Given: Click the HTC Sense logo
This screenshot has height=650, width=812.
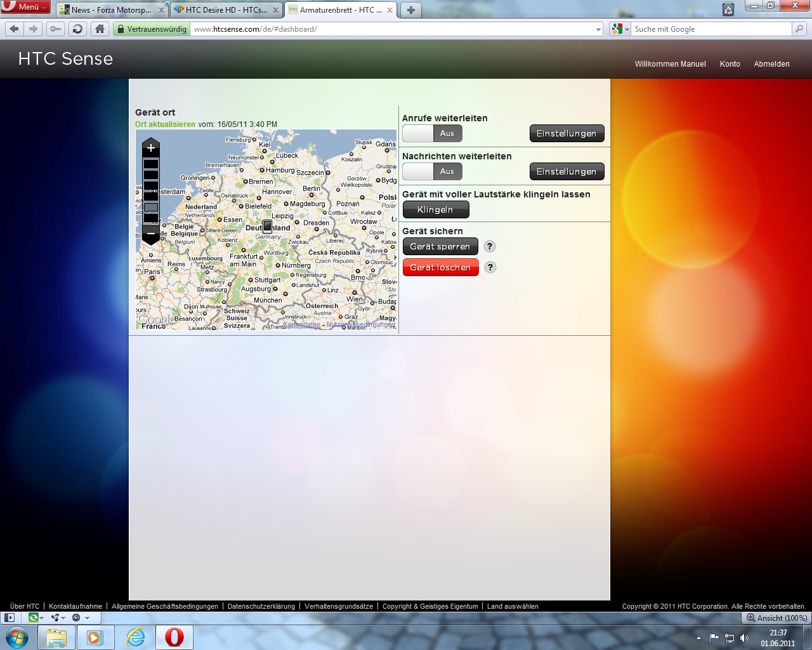Looking at the screenshot, I should tap(65, 58).
